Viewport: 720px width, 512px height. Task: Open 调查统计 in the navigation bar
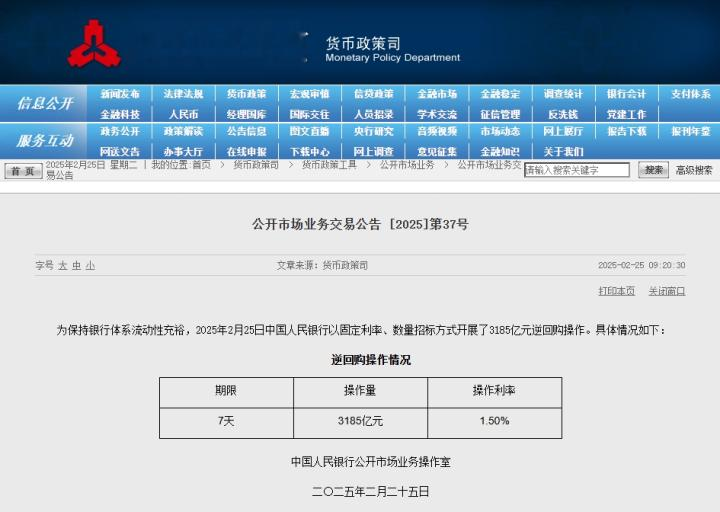pos(563,94)
